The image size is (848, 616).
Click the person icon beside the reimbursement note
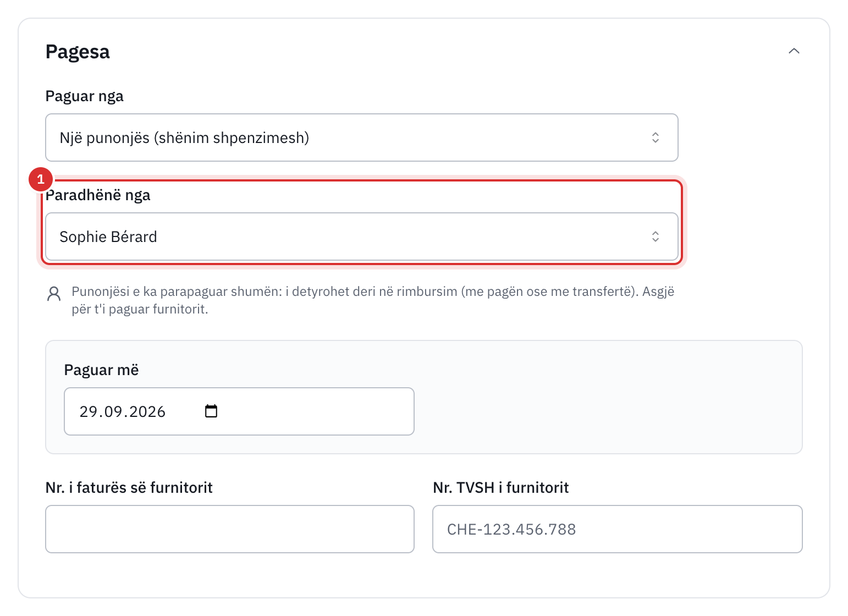click(54, 294)
